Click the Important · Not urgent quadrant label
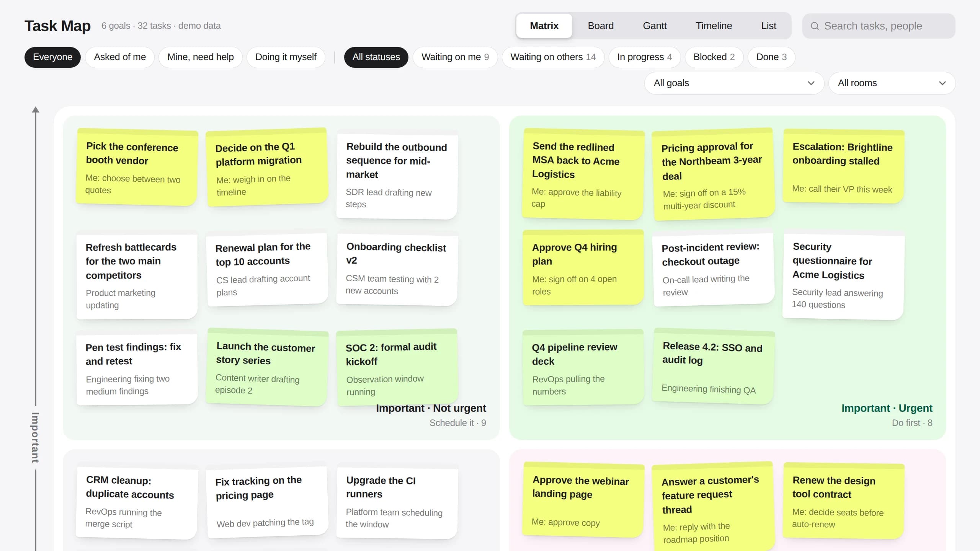The width and height of the screenshot is (980, 551). 431,408
